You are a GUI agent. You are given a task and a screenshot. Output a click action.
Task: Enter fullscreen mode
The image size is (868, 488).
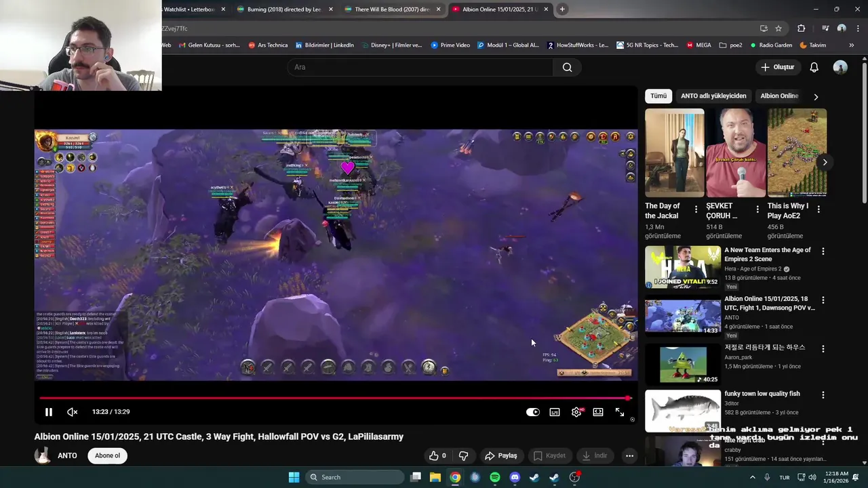[x=620, y=412]
